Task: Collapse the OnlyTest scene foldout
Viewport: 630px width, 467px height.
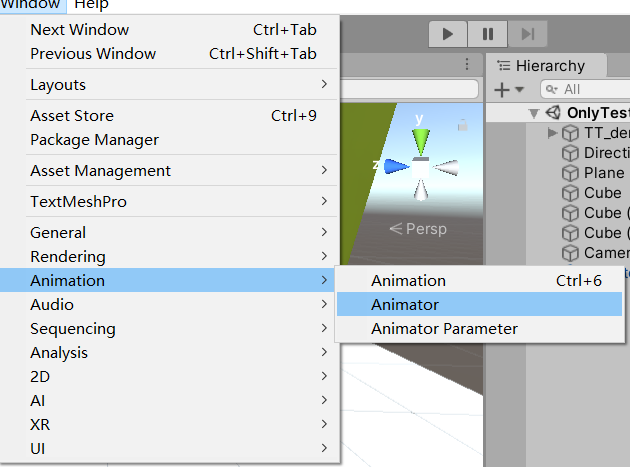Action: tap(534, 113)
